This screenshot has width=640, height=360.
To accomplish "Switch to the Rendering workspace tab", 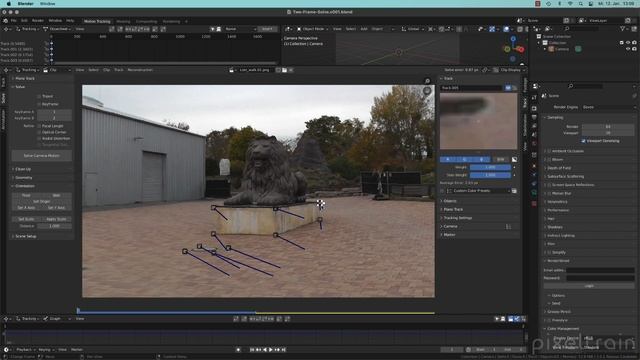I will (x=171, y=21).
